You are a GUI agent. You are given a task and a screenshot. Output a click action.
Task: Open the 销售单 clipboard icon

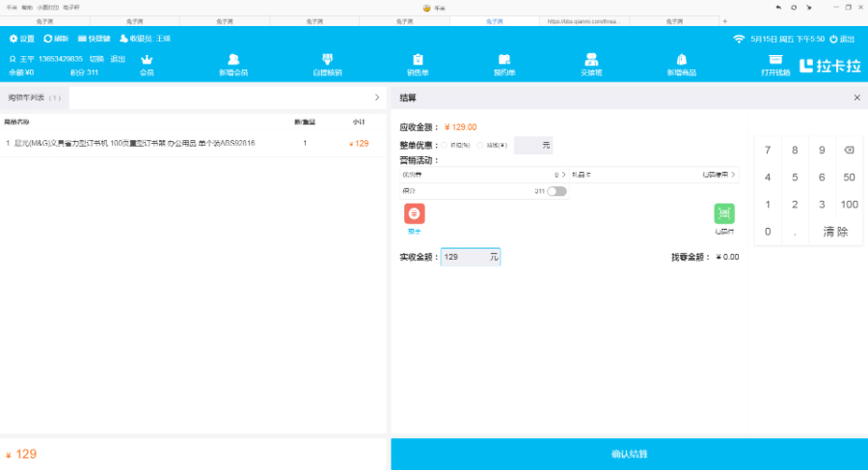(418, 60)
